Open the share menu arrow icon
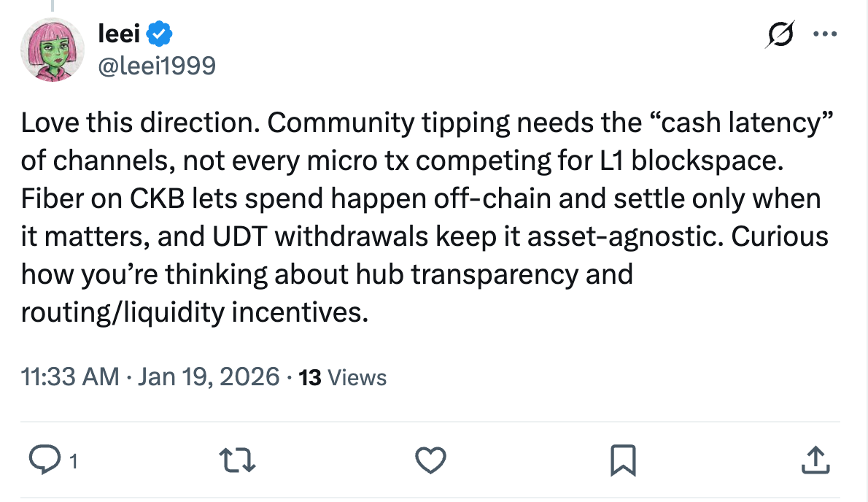This screenshot has height=502, width=868. [815, 459]
